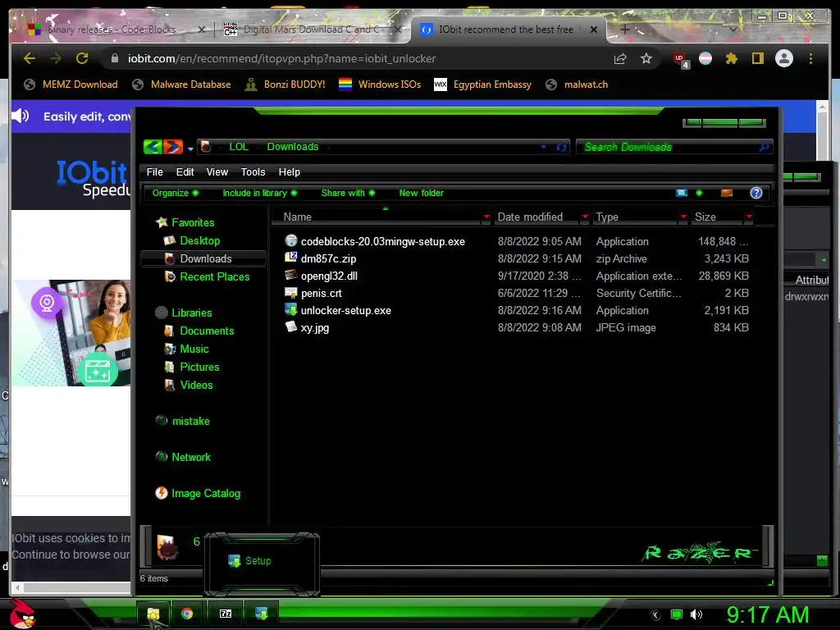Bookmark this page with the star

[x=646, y=58]
